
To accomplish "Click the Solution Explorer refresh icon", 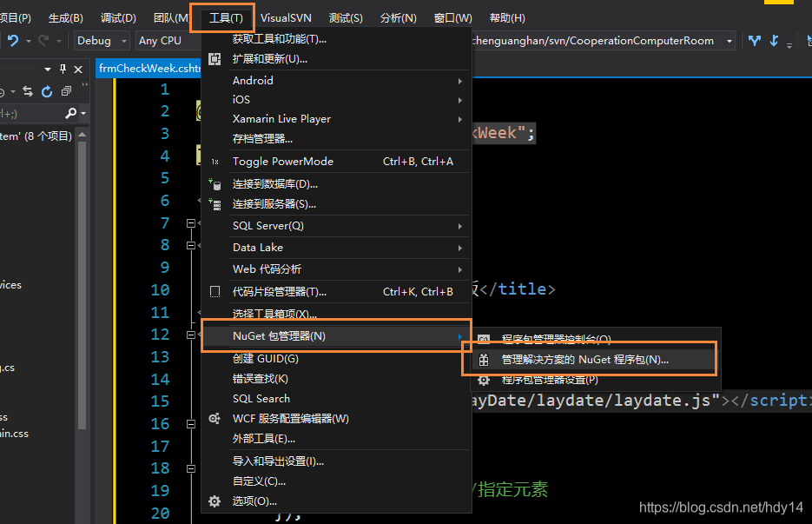I will point(47,92).
